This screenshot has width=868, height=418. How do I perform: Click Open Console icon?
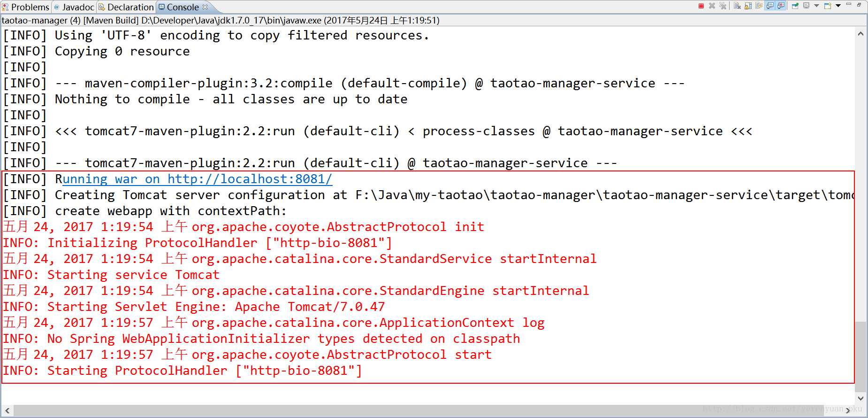pos(828,6)
